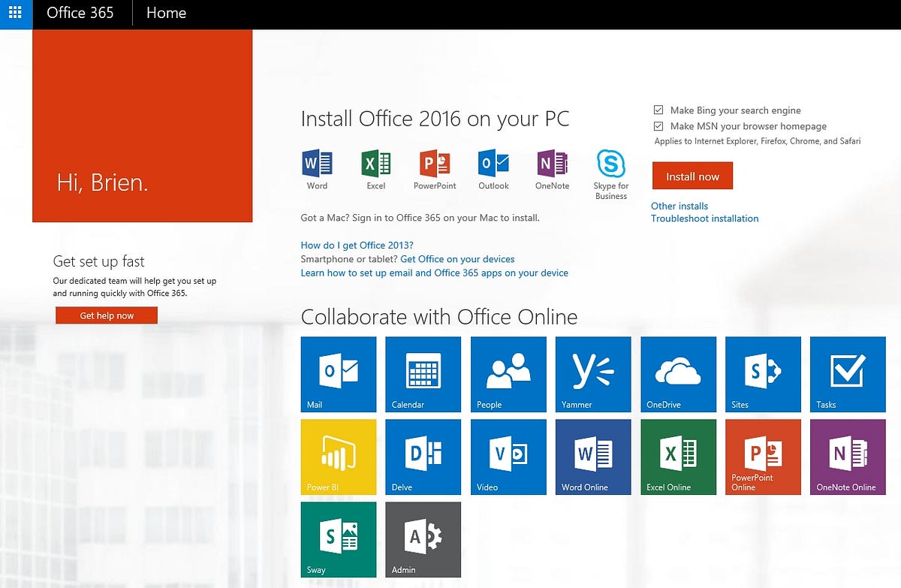Screen dimensions: 901x588
Task: Launch the Word Online tile
Action: [593, 457]
